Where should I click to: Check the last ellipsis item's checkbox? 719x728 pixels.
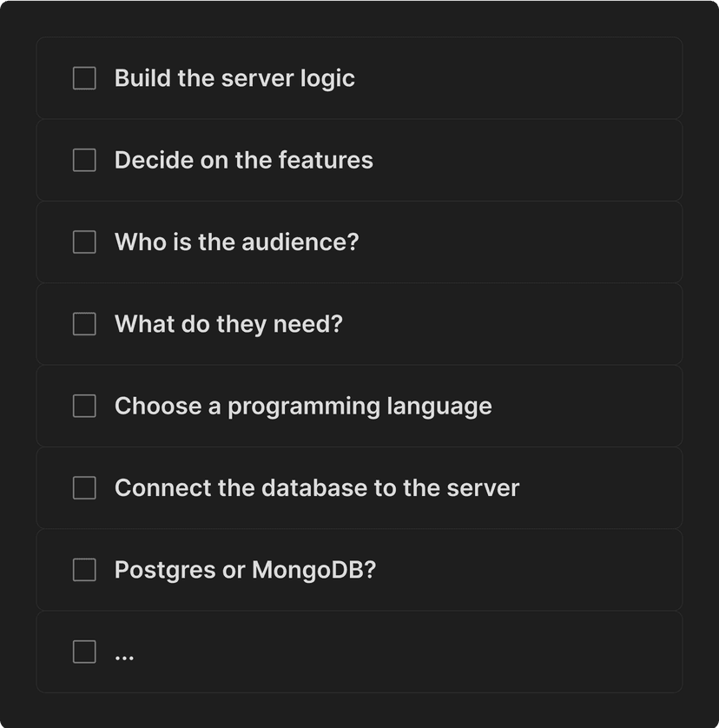84,652
